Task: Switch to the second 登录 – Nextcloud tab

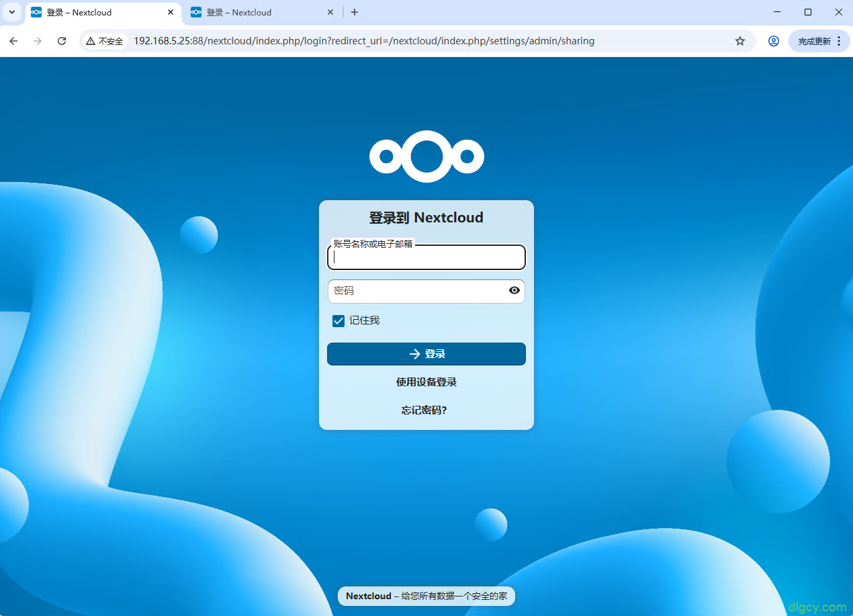Action: pos(262,12)
